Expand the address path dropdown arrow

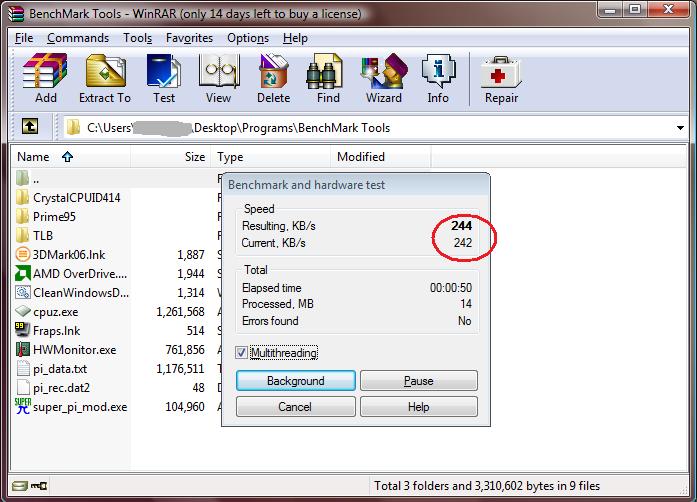(680, 128)
